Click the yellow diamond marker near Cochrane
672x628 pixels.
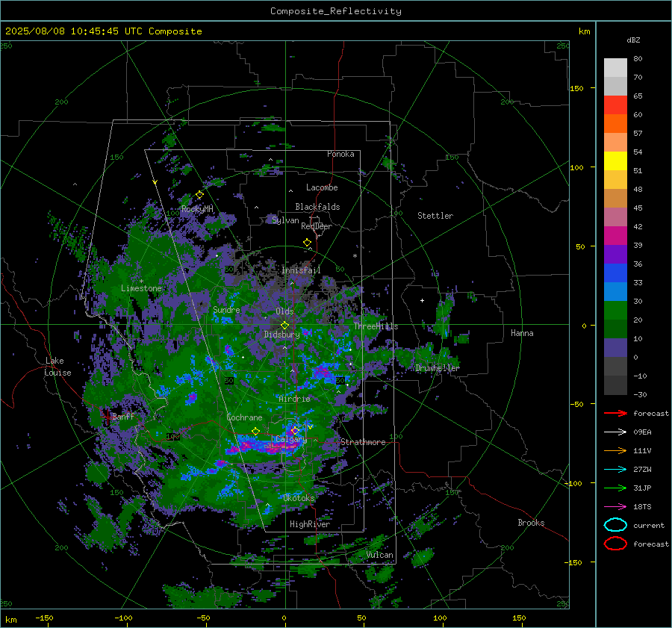255,431
